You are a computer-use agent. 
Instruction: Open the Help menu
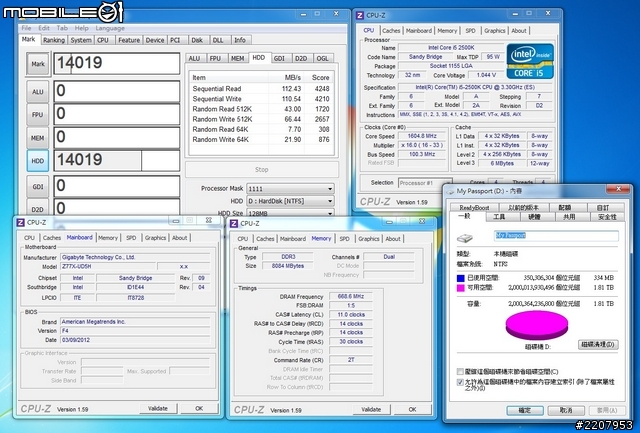(81, 28)
